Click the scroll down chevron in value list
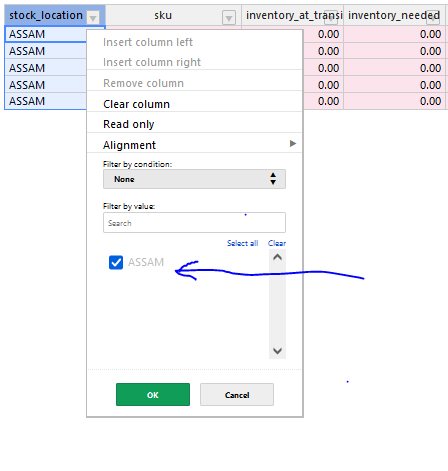 (x=277, y=351)
